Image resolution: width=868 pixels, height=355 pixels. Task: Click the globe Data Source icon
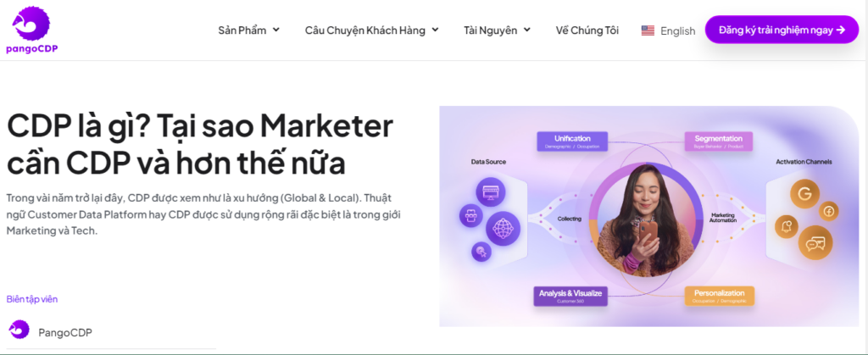(504, 227)
